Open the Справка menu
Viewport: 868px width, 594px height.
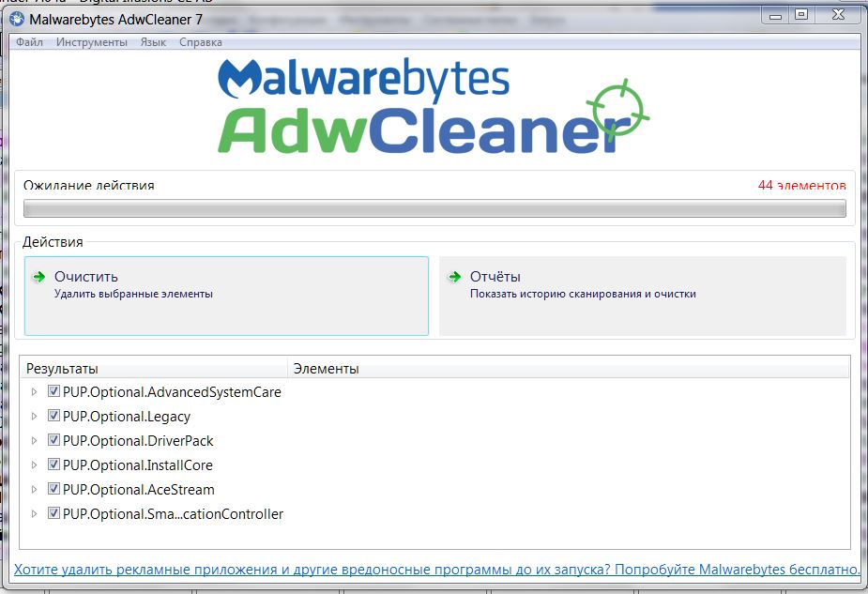point(201,42)
